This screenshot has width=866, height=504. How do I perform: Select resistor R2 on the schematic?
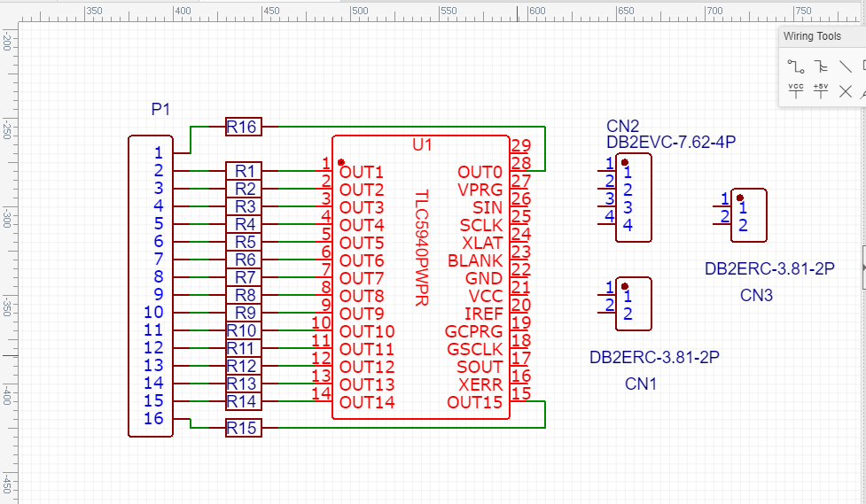244,189
